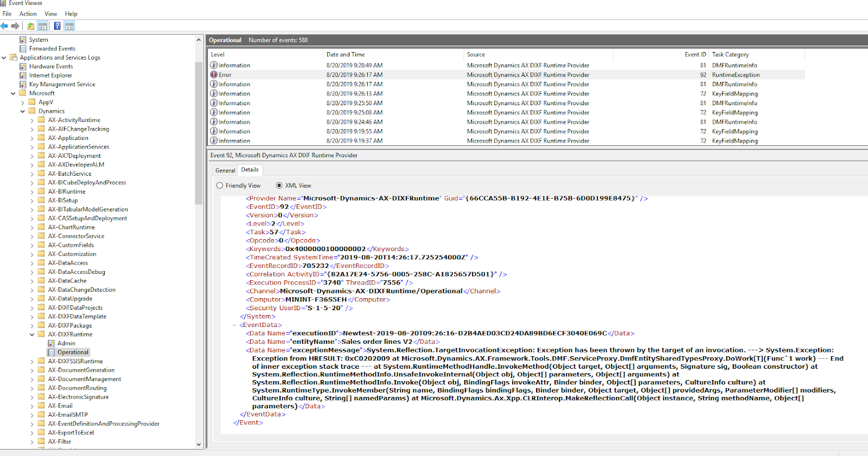Collapse the EventData XML element
Image resolution: width=868 pixels, height=456 pixels.
234,325
